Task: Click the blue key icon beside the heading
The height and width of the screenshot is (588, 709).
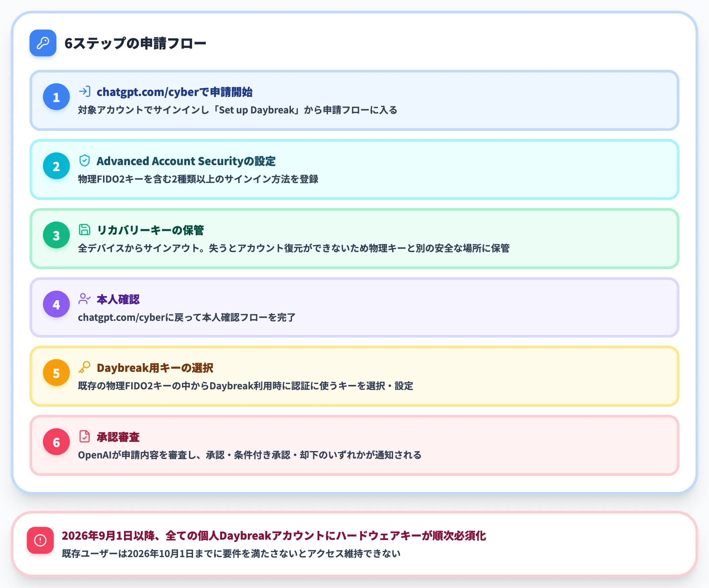Action: [43, 43]
